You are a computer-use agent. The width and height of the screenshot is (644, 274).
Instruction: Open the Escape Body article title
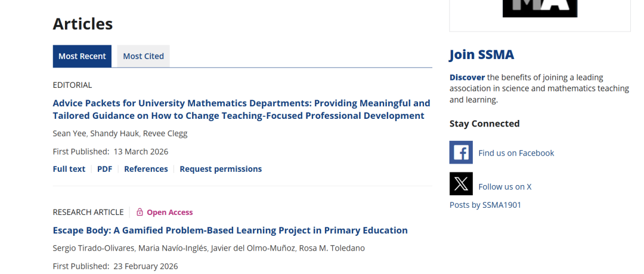pos(230,230)
